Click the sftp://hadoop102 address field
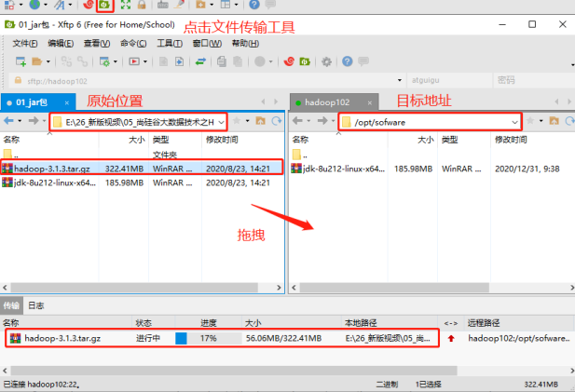Screen dimensions: 575x392 pos(205,81)
